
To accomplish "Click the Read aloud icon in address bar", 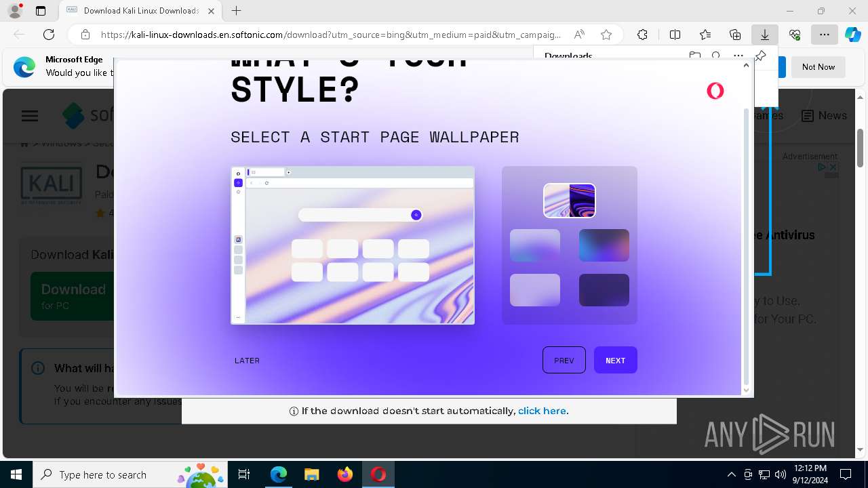I will pyautogui.click(x=579, y=35).
